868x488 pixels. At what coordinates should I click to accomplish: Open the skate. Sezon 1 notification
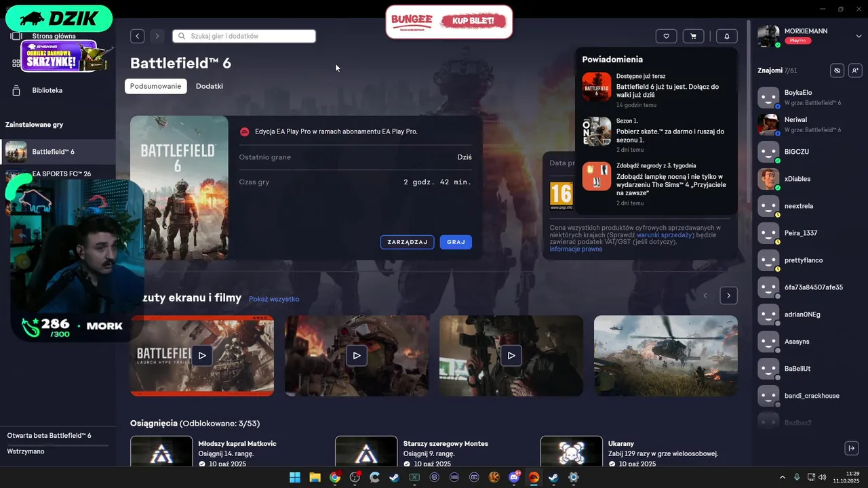click(656, 135)
